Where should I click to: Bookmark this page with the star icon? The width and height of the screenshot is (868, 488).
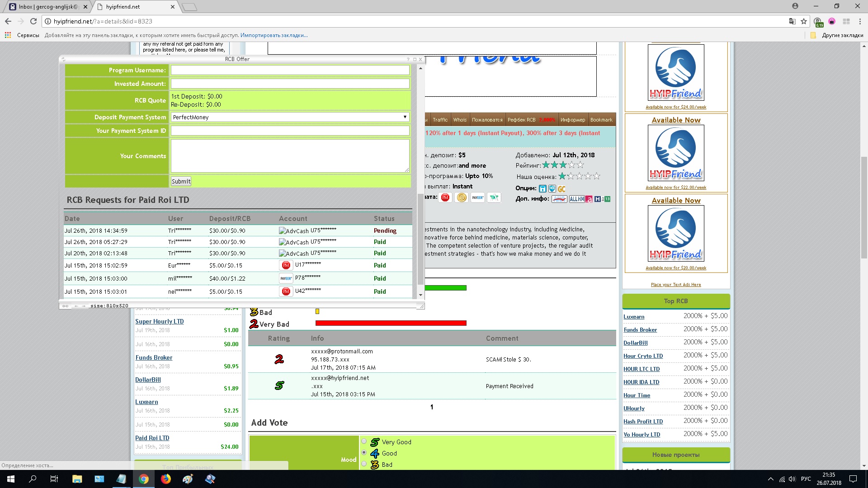coord(804,21)
